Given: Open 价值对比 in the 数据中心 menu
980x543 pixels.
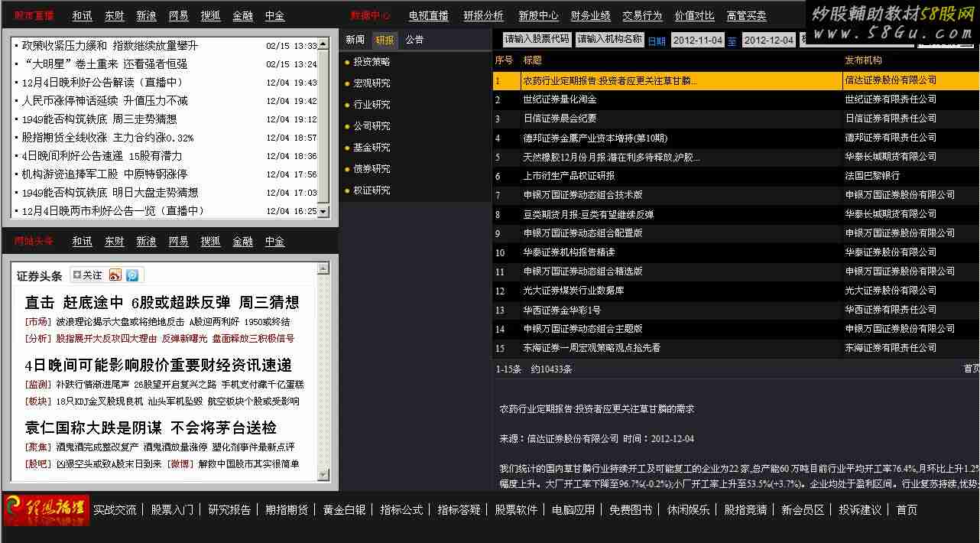Looking at the screenshot, I should click(694, 16).
